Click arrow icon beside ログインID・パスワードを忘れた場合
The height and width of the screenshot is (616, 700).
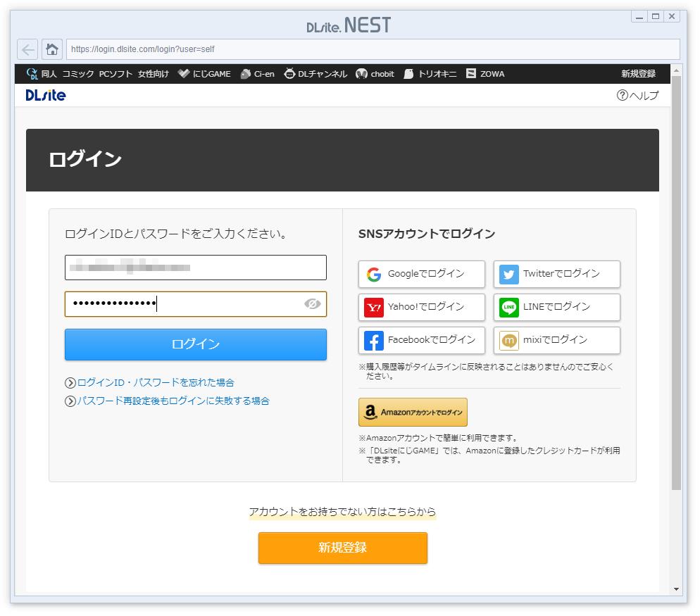pyautogui.click(x=70, y=383)
